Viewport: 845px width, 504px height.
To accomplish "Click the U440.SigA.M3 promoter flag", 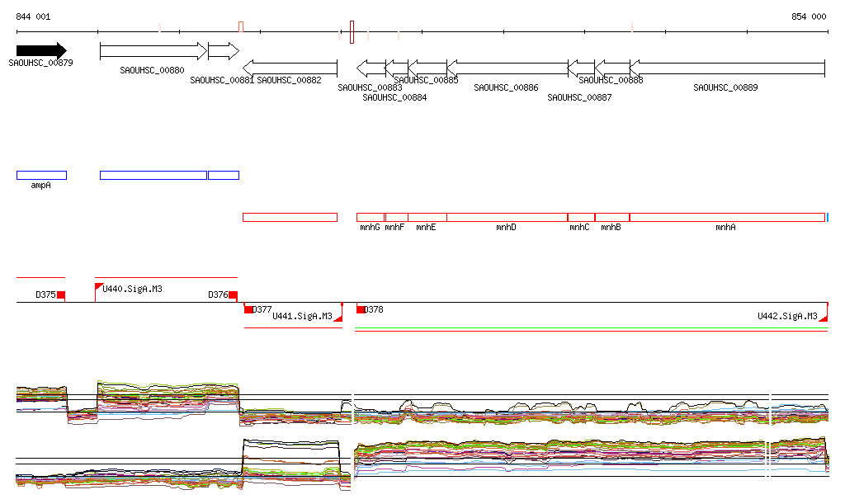I will pyautogui.click(x=99, y=287).
